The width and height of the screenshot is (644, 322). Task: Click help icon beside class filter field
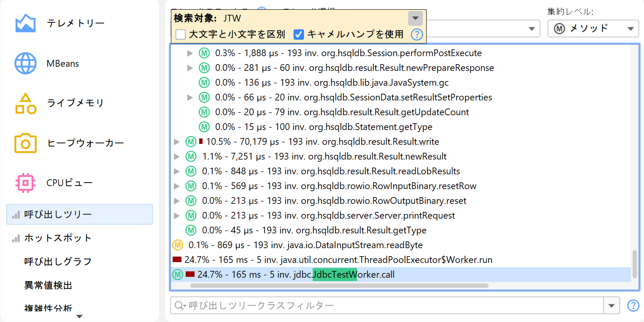click(633, 306)
